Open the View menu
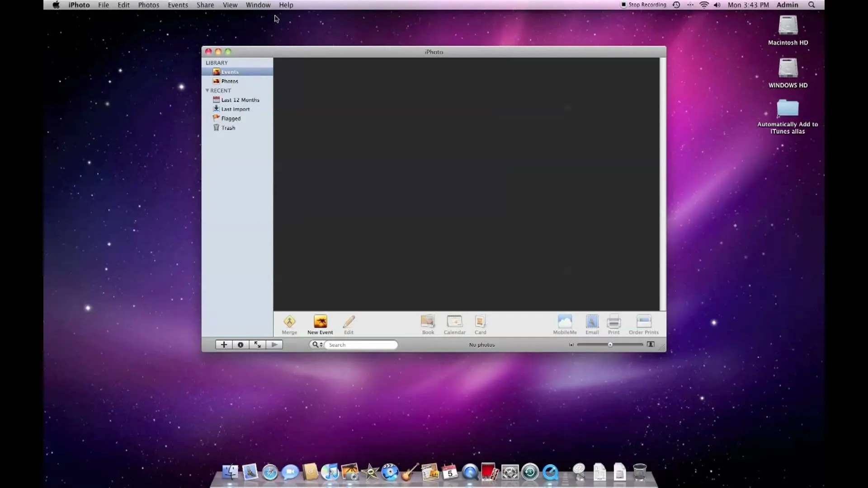Viewport: 868px width, 488px height. pos(230,5)
